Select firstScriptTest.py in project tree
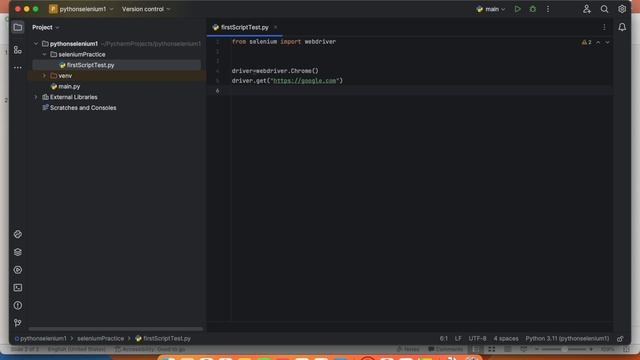Image resolution: width=640 pixels, height=360 pixels. pos(116,65)
